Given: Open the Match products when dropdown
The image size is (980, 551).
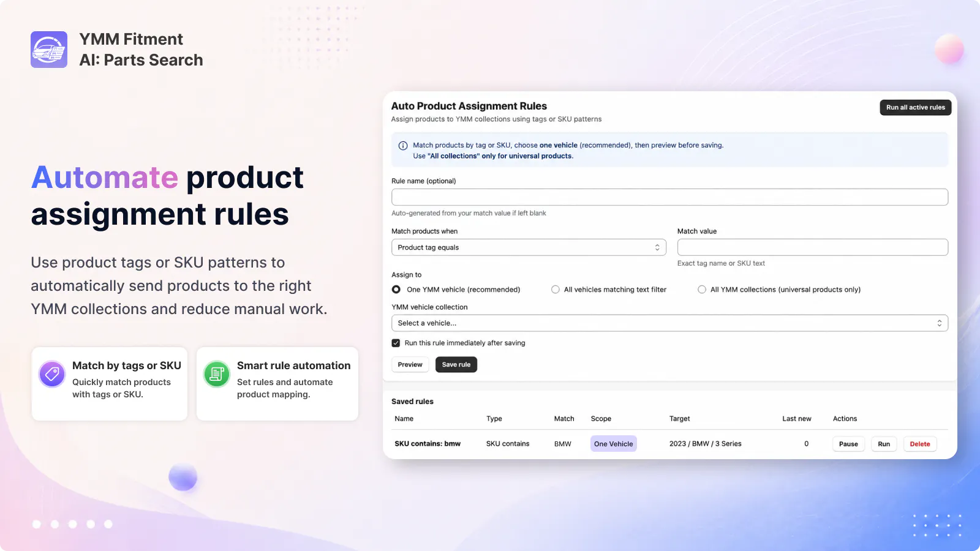Looking at the screenshot, I should [x=529, y=247].
